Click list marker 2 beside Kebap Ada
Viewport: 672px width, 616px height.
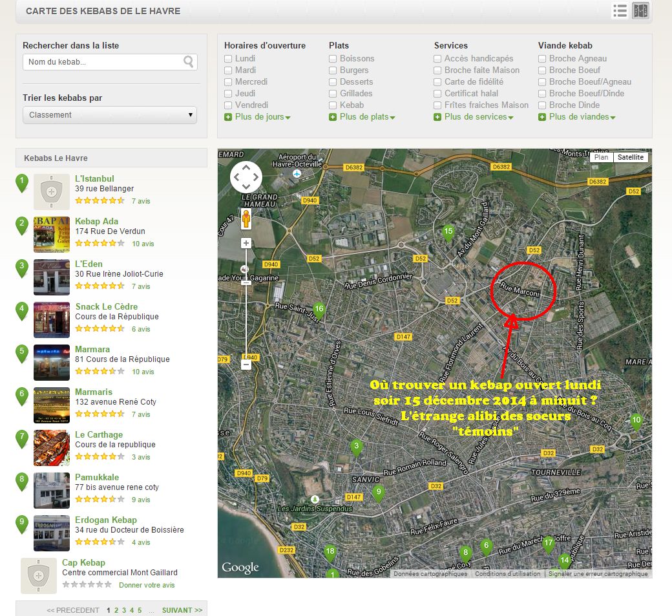(22, 226)
